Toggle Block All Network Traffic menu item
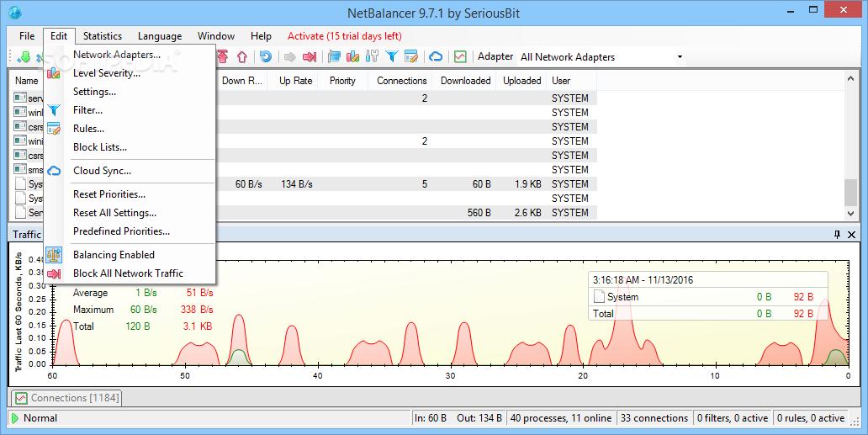 (128, 273)
